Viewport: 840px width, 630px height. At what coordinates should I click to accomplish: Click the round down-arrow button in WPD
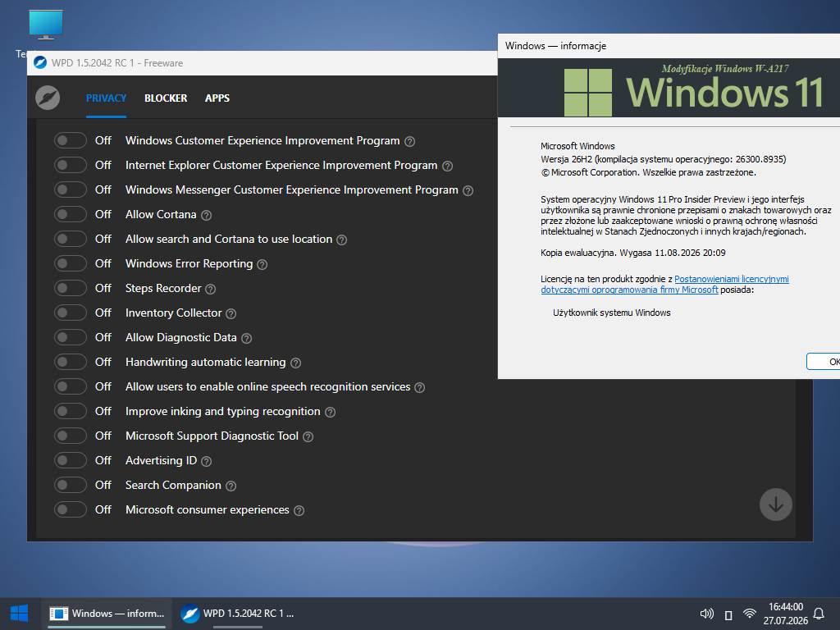point(776,504)
